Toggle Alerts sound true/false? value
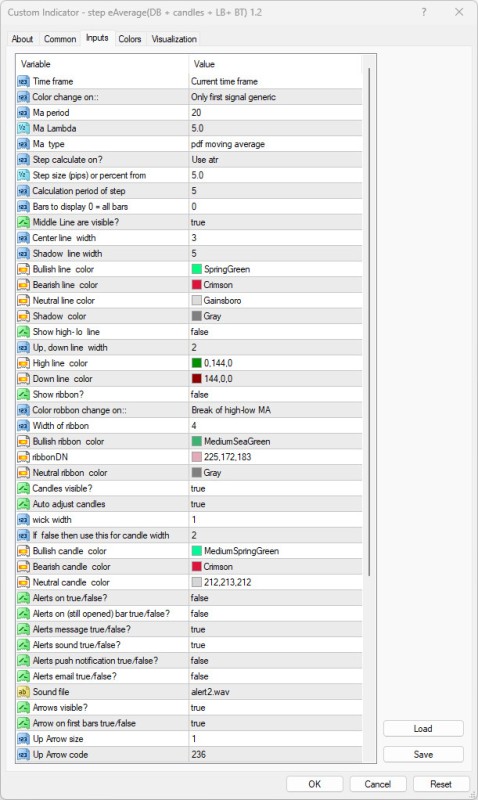The image size is (478, 800). click(x=275, y=645)
